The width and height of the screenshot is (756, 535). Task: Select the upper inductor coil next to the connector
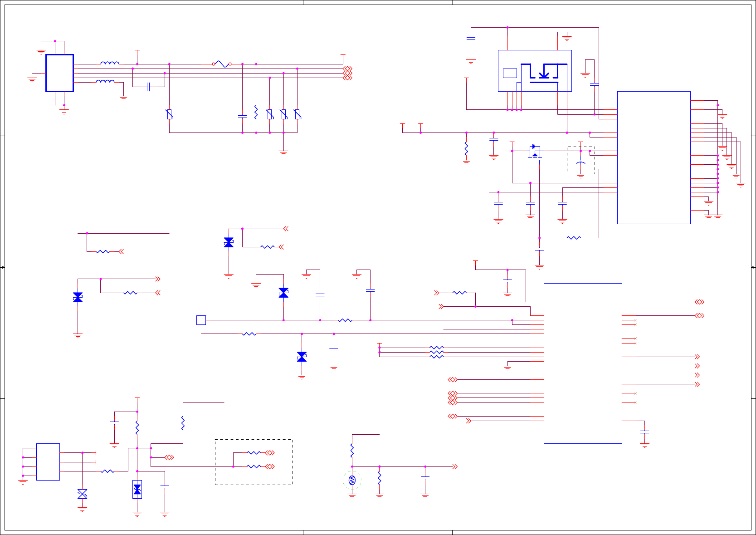click(110, 63)
